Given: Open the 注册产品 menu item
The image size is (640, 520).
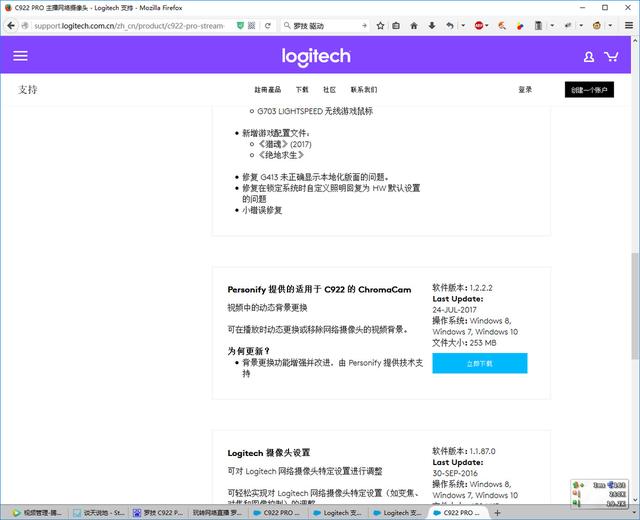Looking at the screenshot, I should click(x=268, y=90).
